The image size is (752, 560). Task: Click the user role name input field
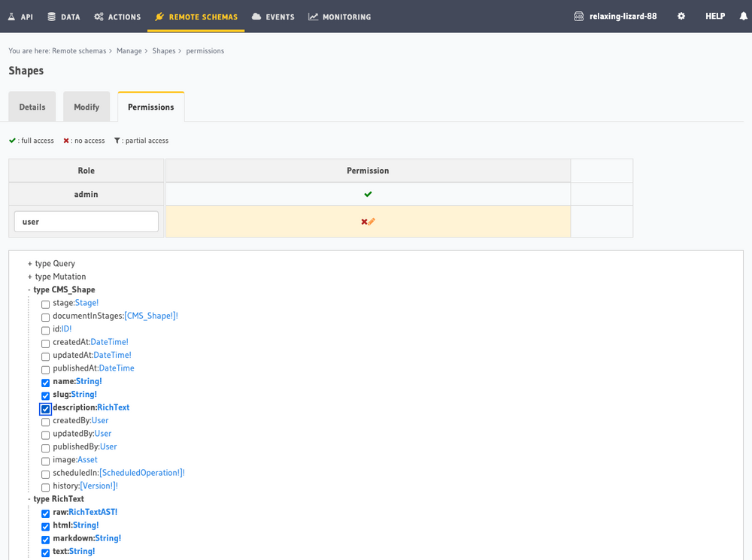pos(86,221)
